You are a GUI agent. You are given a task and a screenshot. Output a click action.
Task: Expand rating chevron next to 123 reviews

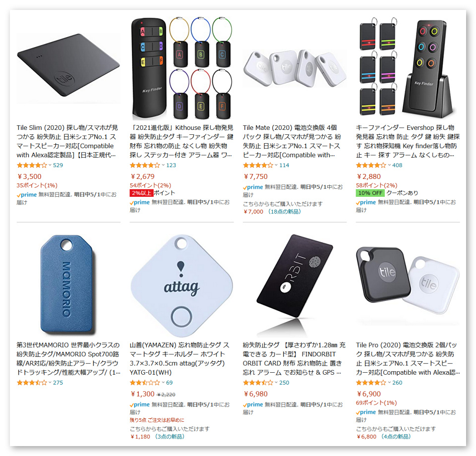point(163,165)
